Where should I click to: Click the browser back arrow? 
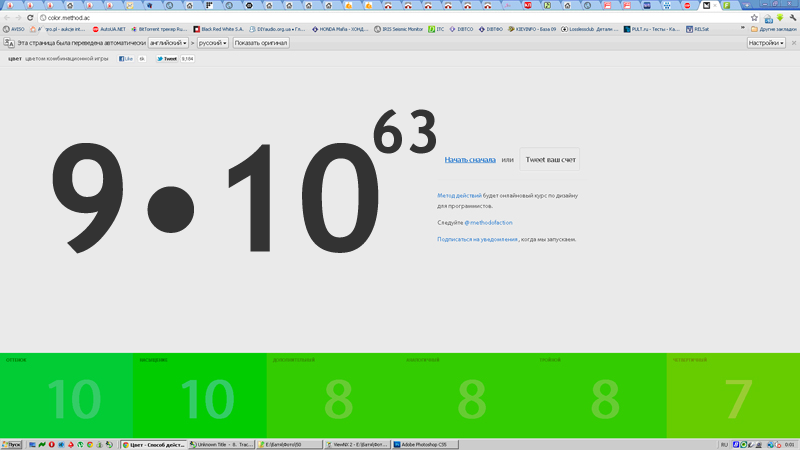coord(7,18)
